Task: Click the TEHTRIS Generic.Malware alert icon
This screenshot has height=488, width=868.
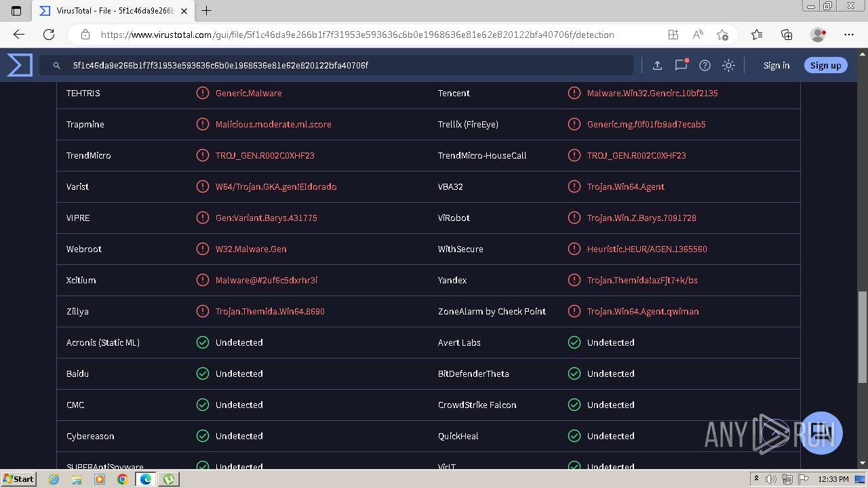Action: (202, 93)
